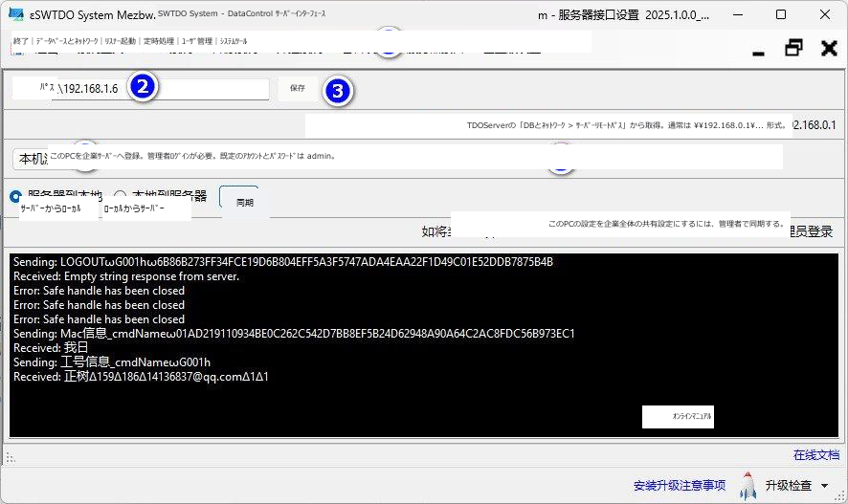Select the サーバーからローカル radio button
The image size is (848, 504).
click(x=15, y=197)
